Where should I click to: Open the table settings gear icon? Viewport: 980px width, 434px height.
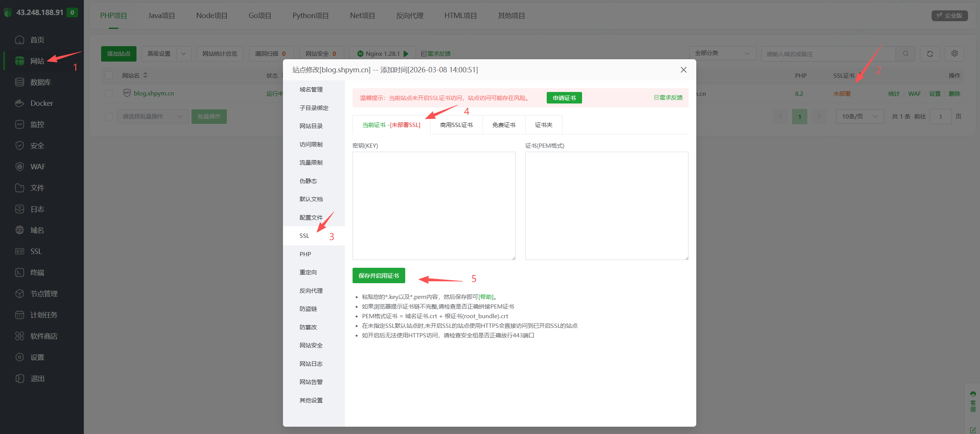point(954,53)
